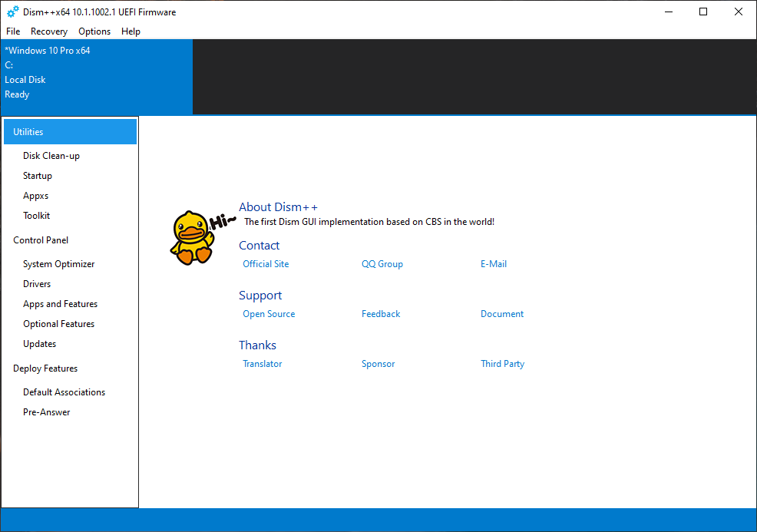Image resolution: width=757 pixels, height=532 pixels.
Task: Open the Toolkit page
Action: click(x=36, y=216)
